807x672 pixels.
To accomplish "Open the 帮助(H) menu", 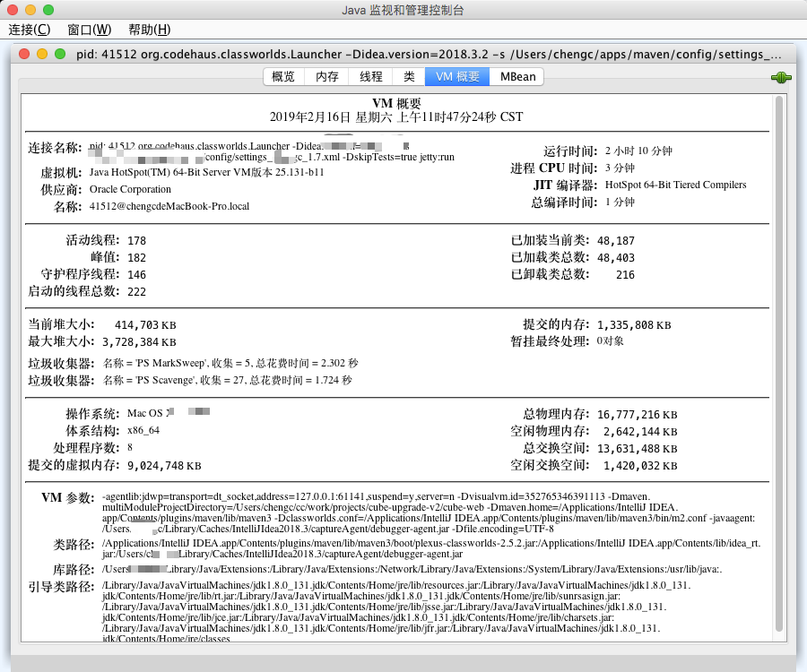I will (x=149, y=30).
